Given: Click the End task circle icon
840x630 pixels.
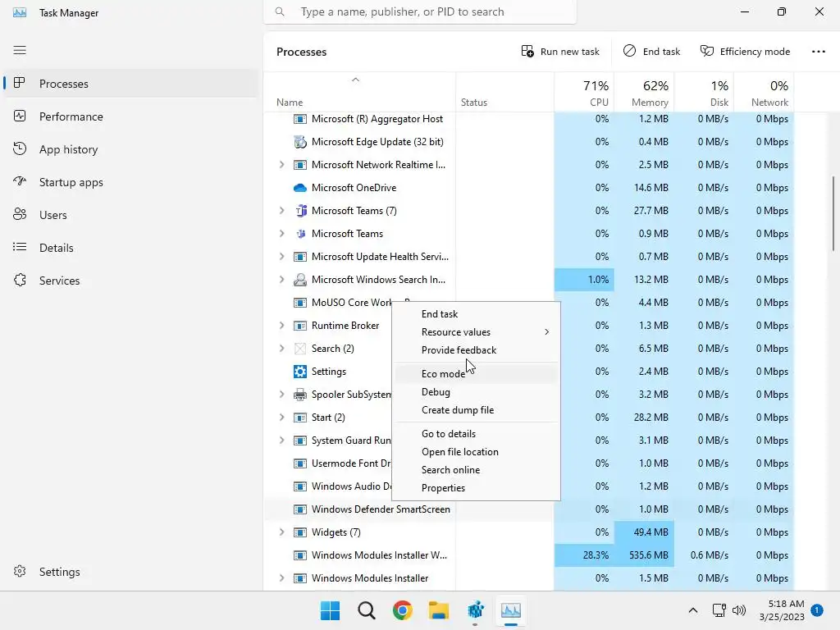Looking at the screenshot, I should (629, 51).
